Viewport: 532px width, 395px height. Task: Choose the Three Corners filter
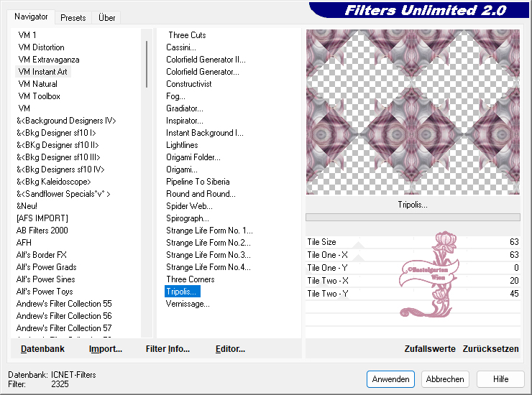coord(191,279)
